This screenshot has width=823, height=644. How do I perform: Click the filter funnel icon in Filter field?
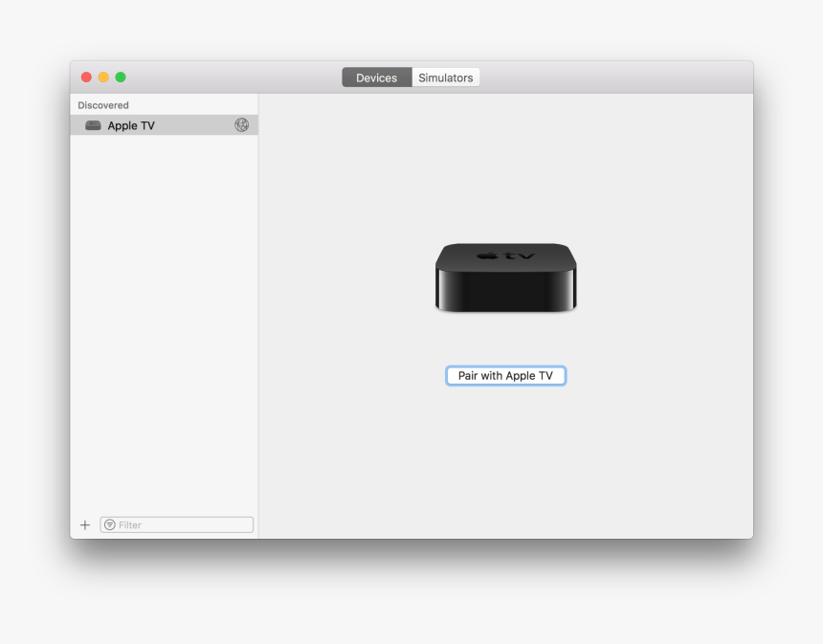coord(111,524)
